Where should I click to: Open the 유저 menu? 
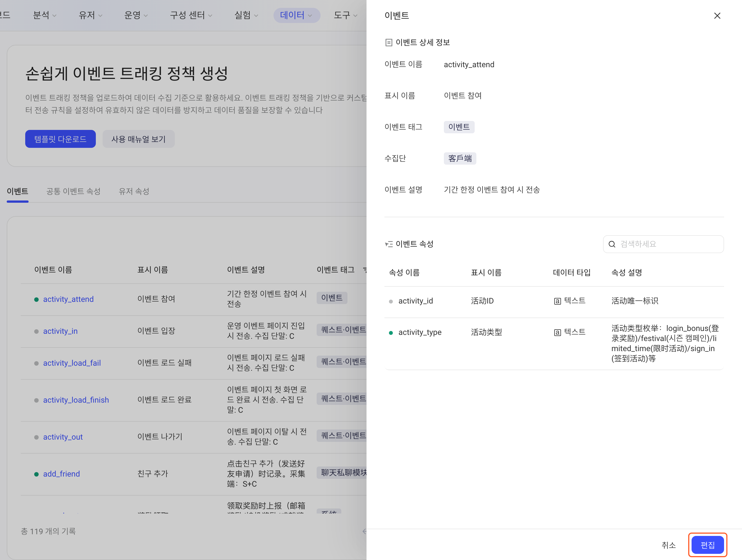pyautogui.click(x=90, y=15)
